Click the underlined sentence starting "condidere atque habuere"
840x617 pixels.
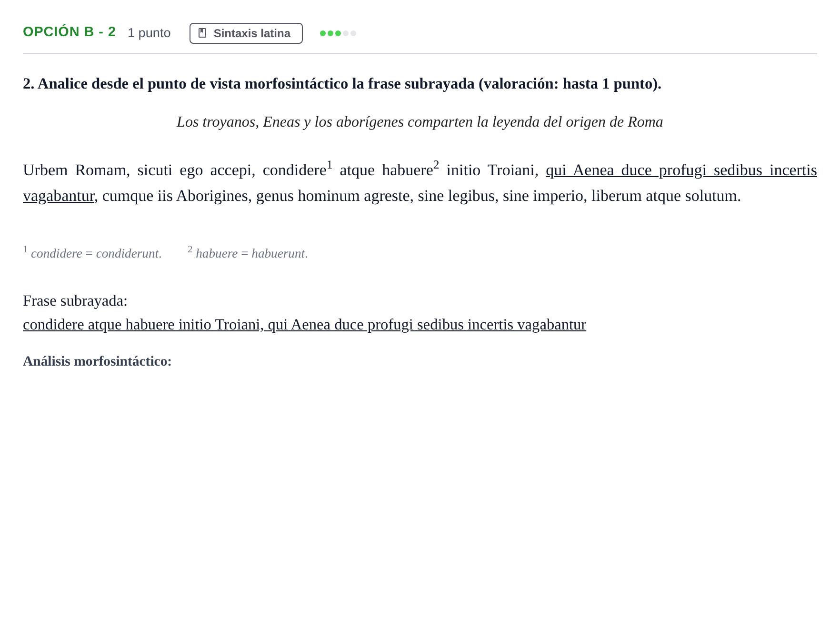pos(304,325)
